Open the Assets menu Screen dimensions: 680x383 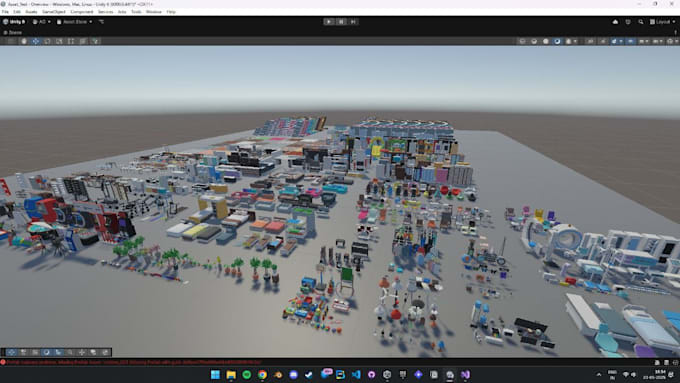pyautogui.click(x=31, y=12)
